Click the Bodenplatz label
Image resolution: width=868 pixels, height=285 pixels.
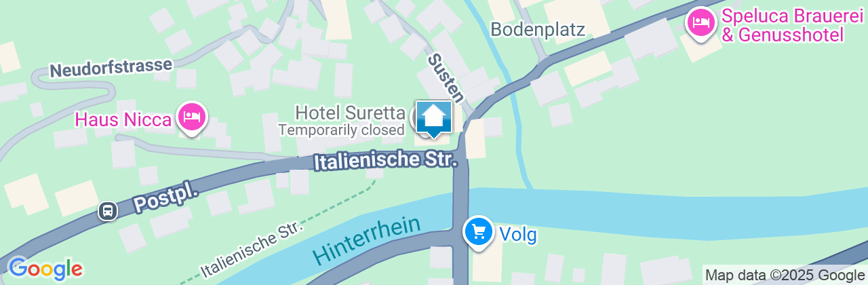[x=538, y=28]
